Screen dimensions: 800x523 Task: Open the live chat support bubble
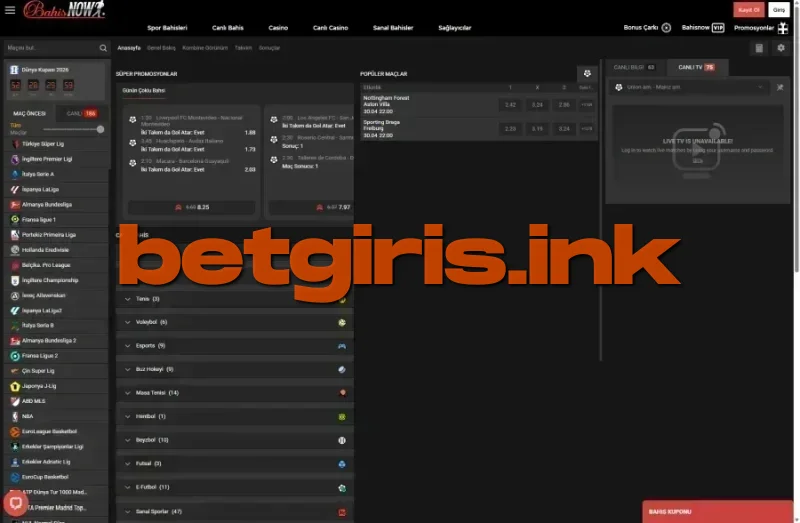pyautogui.click(x=15, y=503)
